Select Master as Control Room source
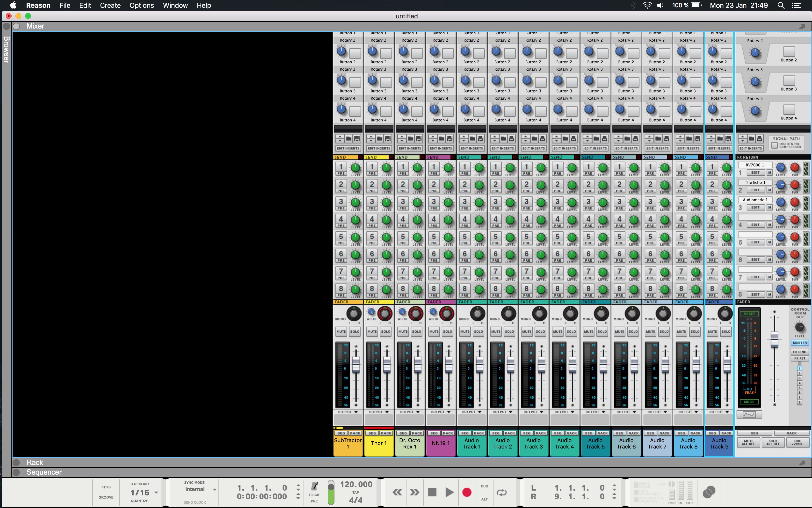The image size is (812, 508). [800, 343]
